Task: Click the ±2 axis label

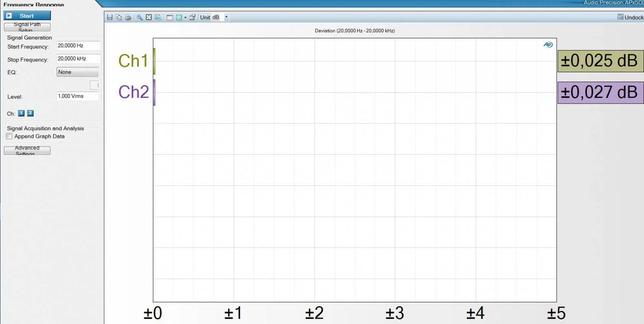Action: (314, 313)
